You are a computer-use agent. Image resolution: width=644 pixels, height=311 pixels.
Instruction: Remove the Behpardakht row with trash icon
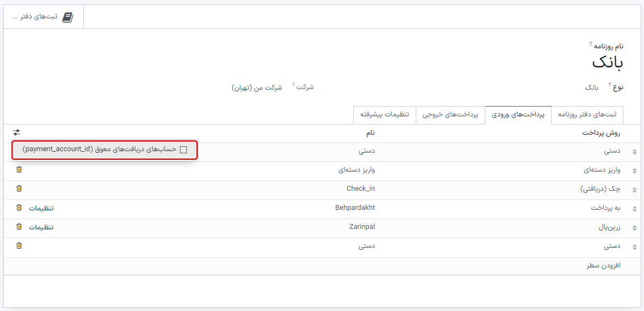[19, 208]
